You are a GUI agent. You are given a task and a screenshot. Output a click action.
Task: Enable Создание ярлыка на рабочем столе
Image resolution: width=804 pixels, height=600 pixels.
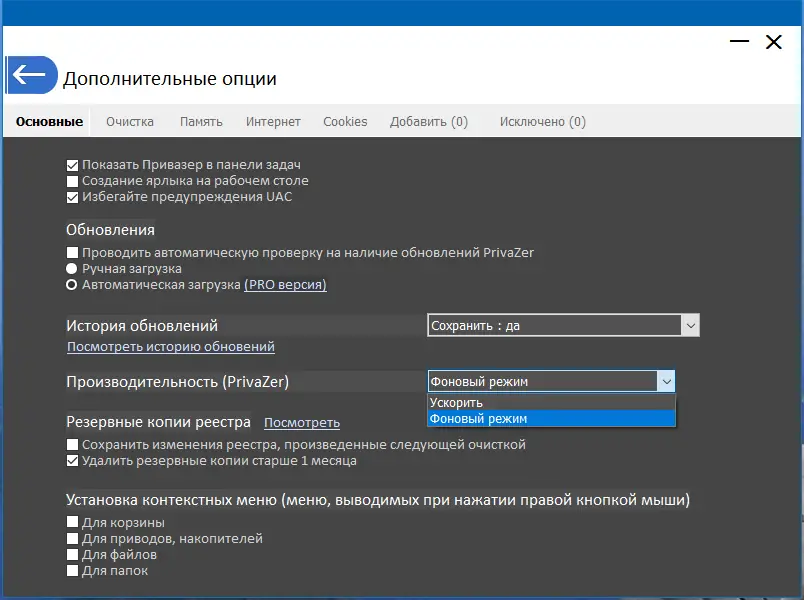click(72, 181)
